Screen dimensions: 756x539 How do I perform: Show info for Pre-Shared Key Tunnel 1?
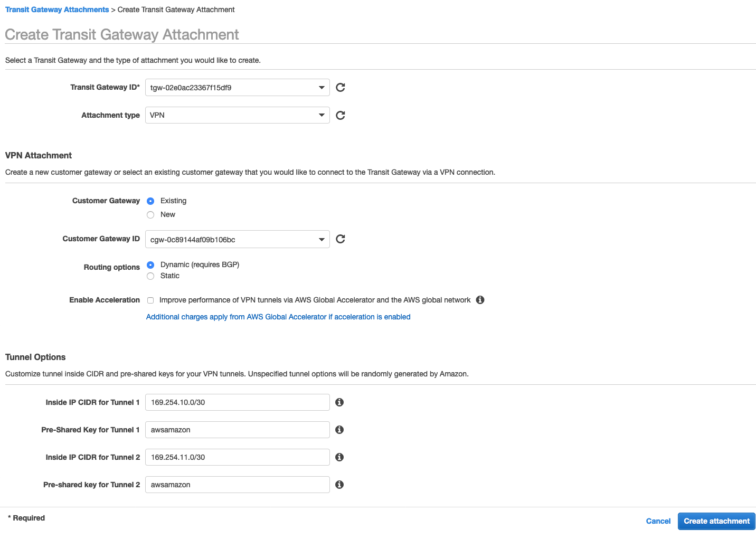pyautogui.click(x=339, y=430)
